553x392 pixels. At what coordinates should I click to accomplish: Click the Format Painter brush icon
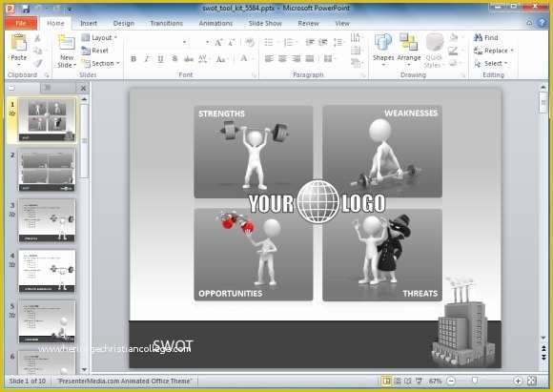[38, 64]
